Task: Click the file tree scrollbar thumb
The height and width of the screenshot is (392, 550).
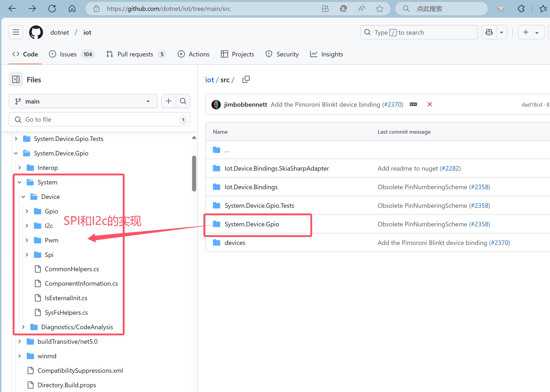Action: pos(194,173)
